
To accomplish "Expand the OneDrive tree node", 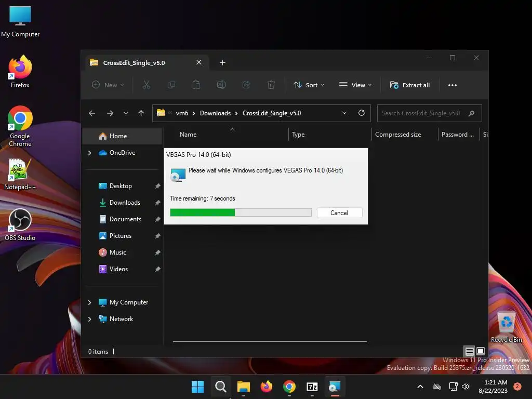I will tap(89, 153).
